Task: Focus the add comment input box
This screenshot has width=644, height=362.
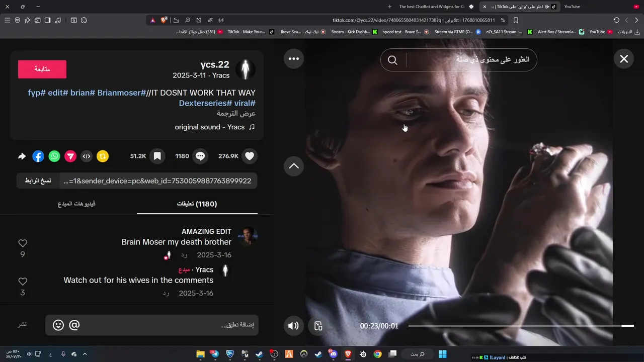Action: click(x=152, y=325)
